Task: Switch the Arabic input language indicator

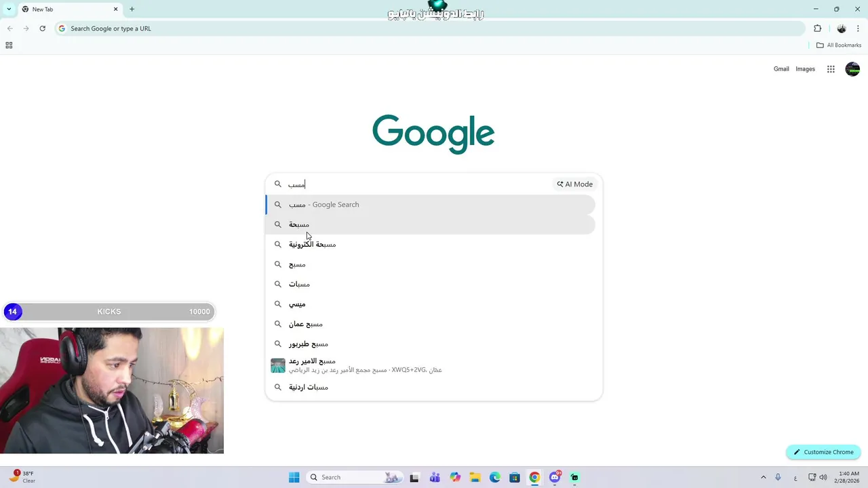Action: pos(795,477)
